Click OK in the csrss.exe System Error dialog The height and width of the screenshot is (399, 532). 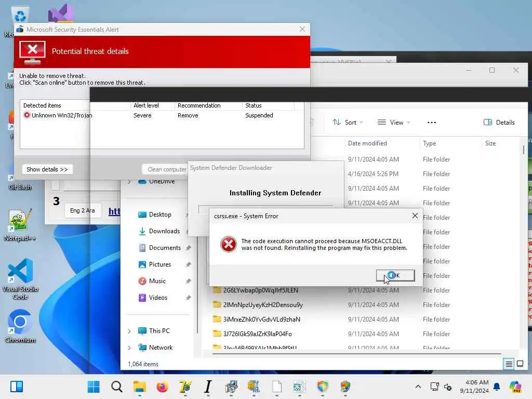[x=395, y=275]
